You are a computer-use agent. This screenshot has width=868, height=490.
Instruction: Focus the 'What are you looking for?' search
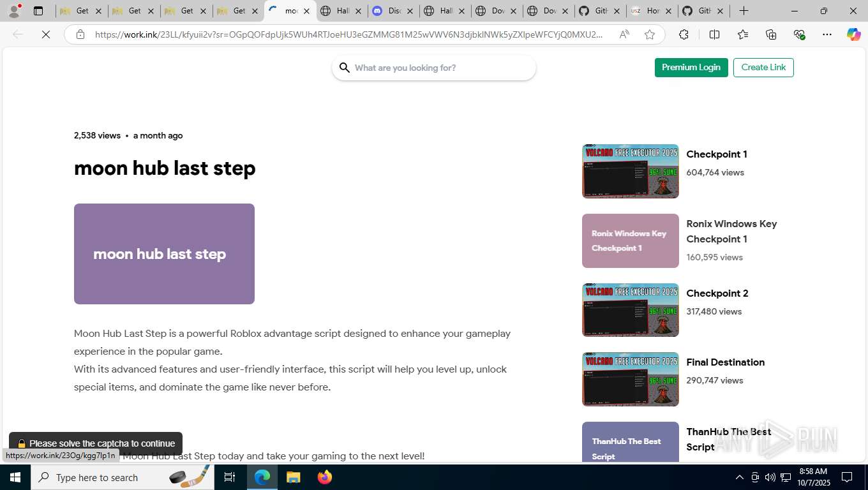click(x=434, y=68)
